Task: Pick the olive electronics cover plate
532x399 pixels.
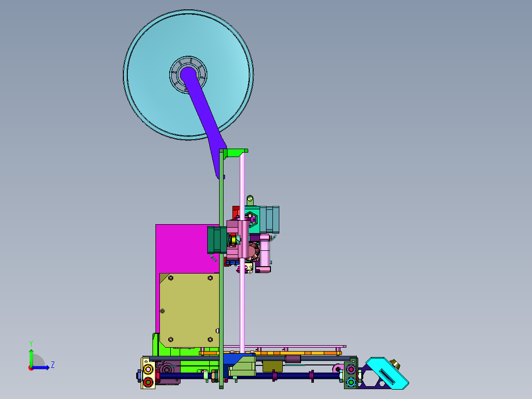Action: pos(189,310)
